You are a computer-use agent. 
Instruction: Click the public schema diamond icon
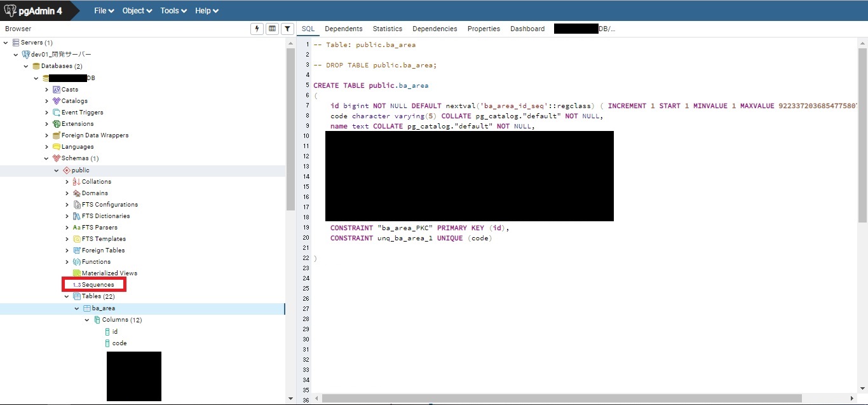pyautogui.click(x=67, y=170)
